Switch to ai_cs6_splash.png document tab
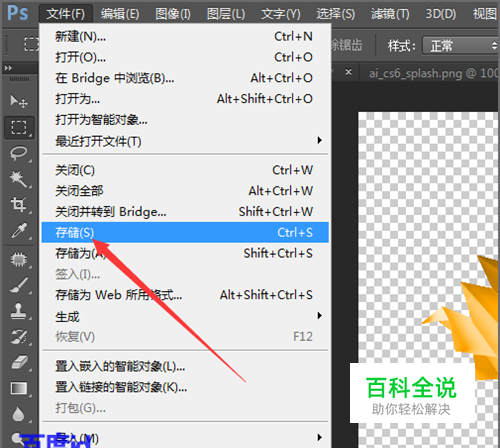This screenshot has width=500, height=448. (433, 73)
